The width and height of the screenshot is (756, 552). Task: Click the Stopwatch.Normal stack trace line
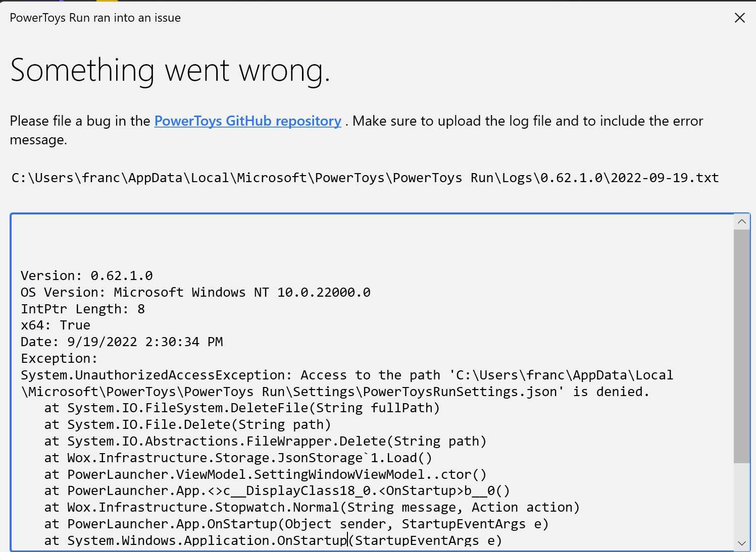pos(311,507)
